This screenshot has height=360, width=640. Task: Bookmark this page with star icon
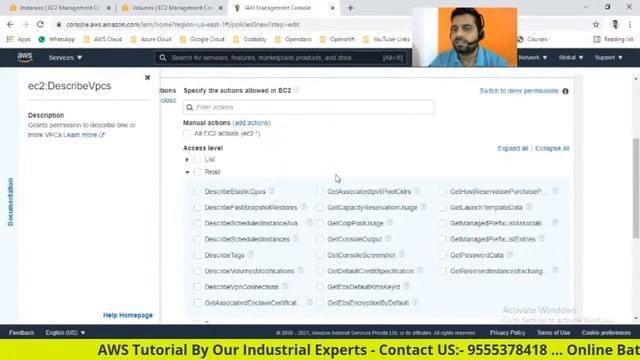pyautogui.click(x=596, y=24)
